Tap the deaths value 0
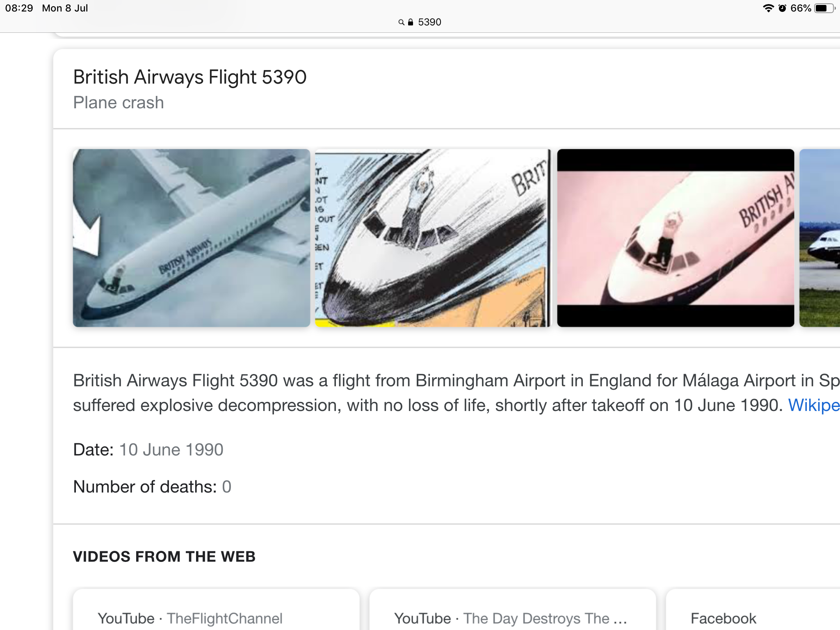840x630 pixels. [x=227, y=487]
